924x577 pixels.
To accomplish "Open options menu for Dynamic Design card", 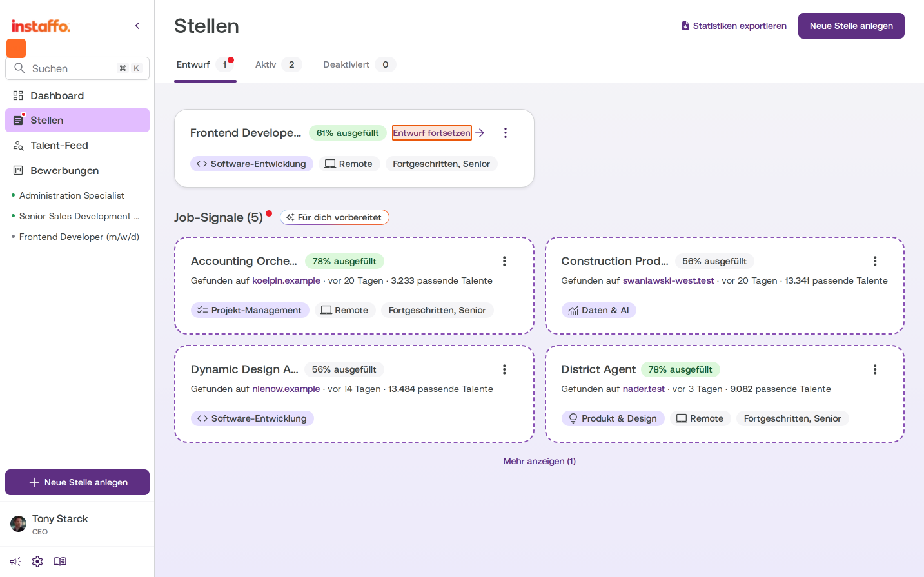I will [x=504, y=369].
